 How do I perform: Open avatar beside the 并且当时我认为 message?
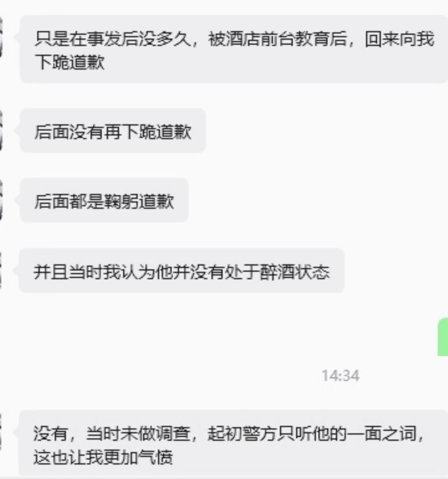pyautogui.click(x=1, y=271)
